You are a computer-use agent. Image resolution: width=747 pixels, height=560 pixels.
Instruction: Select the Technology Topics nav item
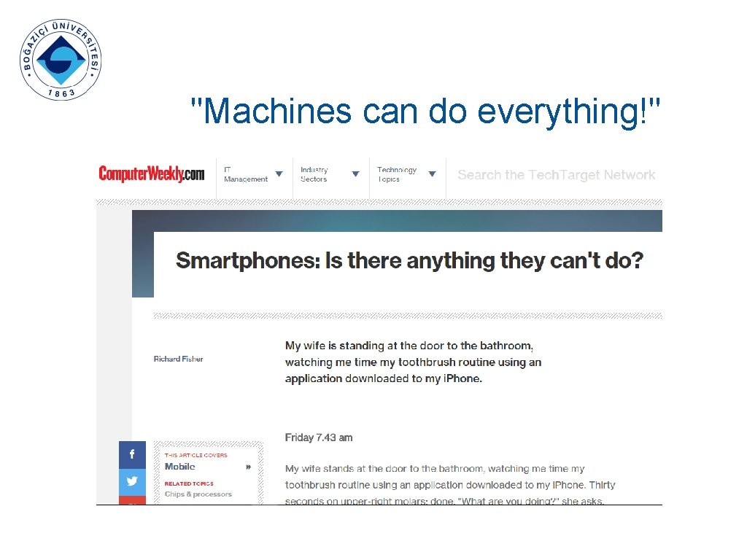[398, 174]
